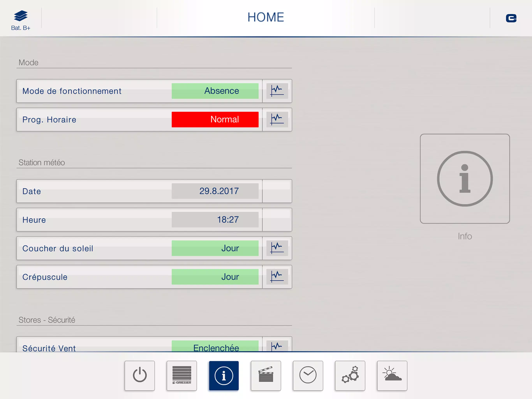Open trend graph for Sécurité Vent
This screenshot has height=399, width=532.
pos(277,346)
